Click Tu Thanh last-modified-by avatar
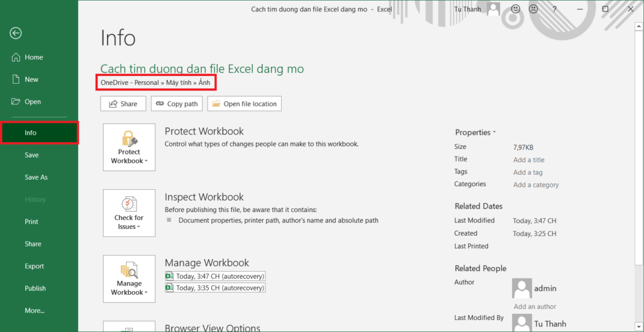 [522, 323]
